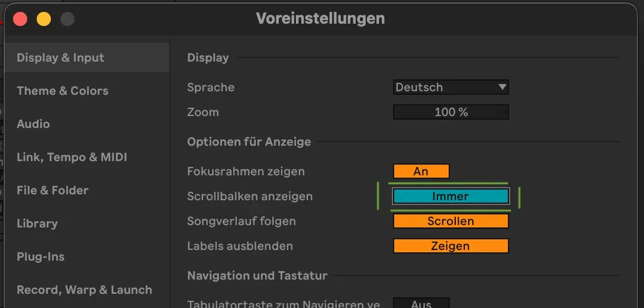This screenshot has height=308, width=644.
Task: Click the arrow of the Deutsch dropdown
Action: pos(502,87)
